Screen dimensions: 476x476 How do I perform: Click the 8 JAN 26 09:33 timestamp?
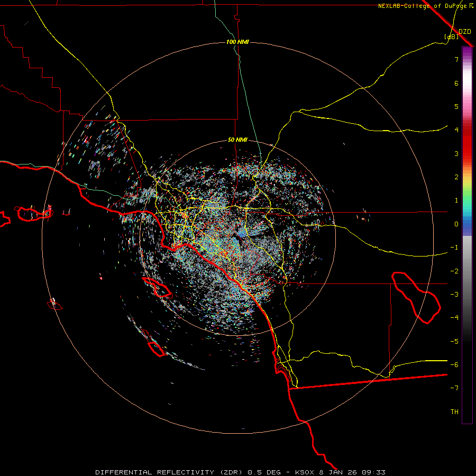[x=352, y=472]
